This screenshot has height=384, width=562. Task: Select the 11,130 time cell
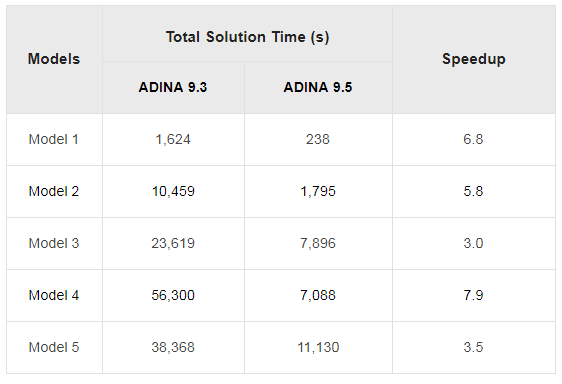(318, 347)
